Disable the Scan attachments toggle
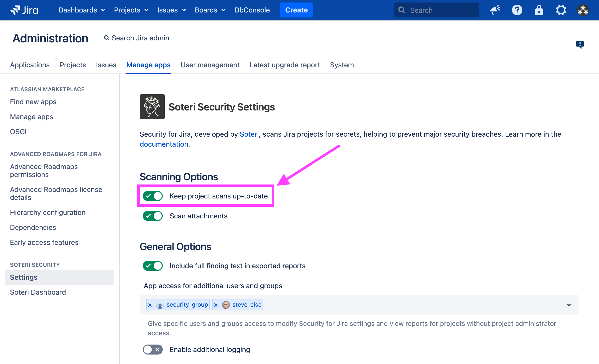 [153, 216]
